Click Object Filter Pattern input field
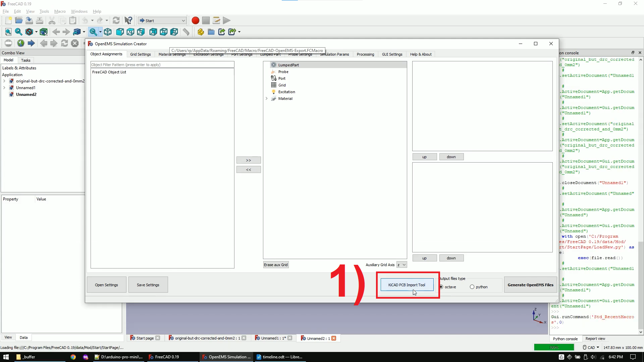Viewport: 644px width, 362px height. pos(162,64)
